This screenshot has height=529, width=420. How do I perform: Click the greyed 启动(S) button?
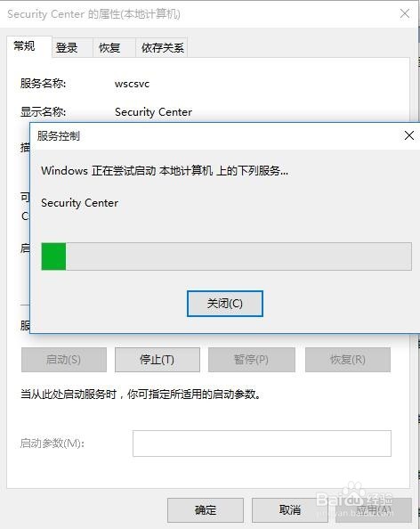tap(64, 360)
